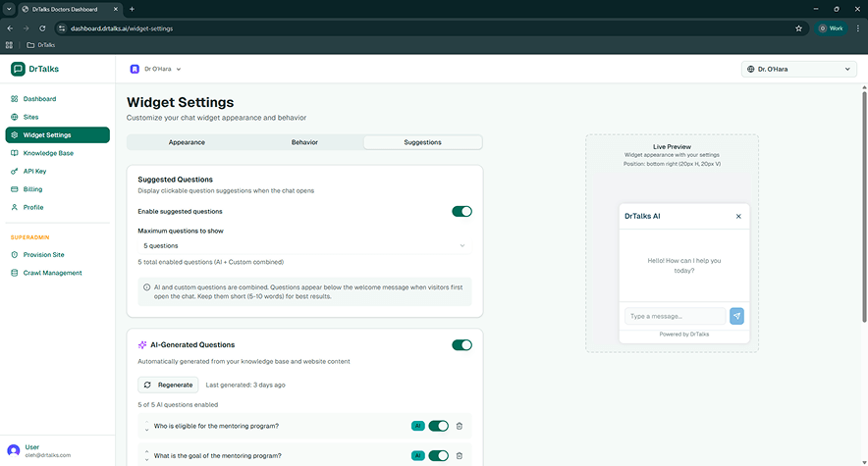
Task: Delete the 'Who is eligible' question with trash icon
Action: 459,426
